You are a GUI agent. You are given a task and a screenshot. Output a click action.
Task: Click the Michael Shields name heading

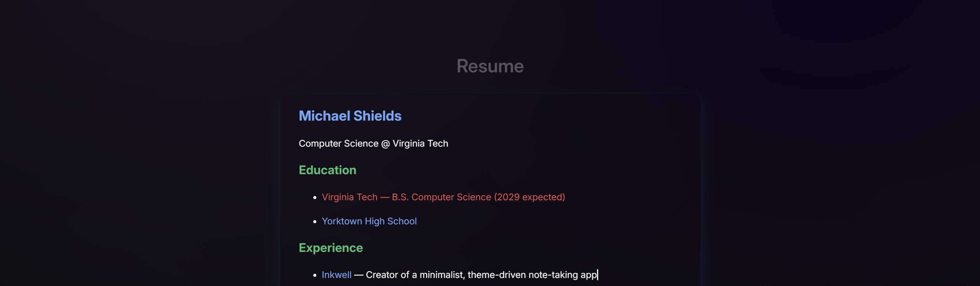tap(350, 116)
